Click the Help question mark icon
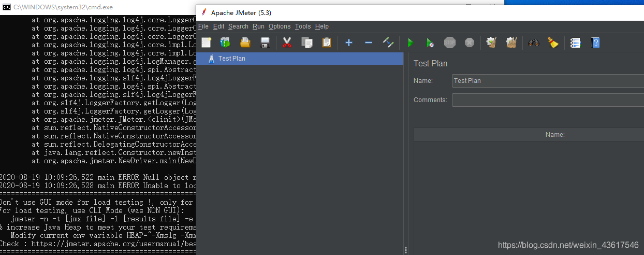Viewport: 644px width, 255px height. coord(595,42)
